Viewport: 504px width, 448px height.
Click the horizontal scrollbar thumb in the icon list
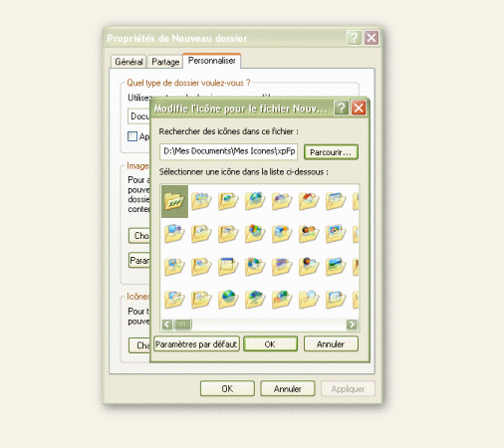pyautogui.click(x=182, y=325)
